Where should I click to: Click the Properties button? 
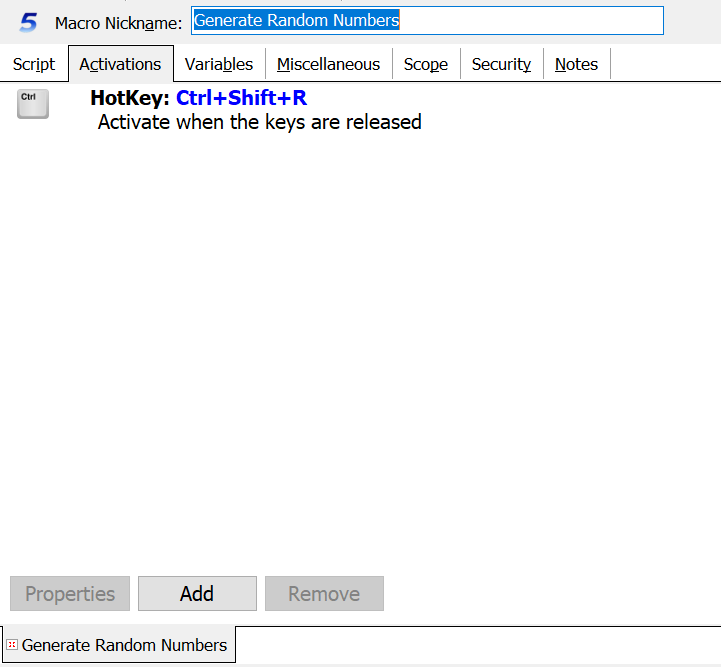70,594
